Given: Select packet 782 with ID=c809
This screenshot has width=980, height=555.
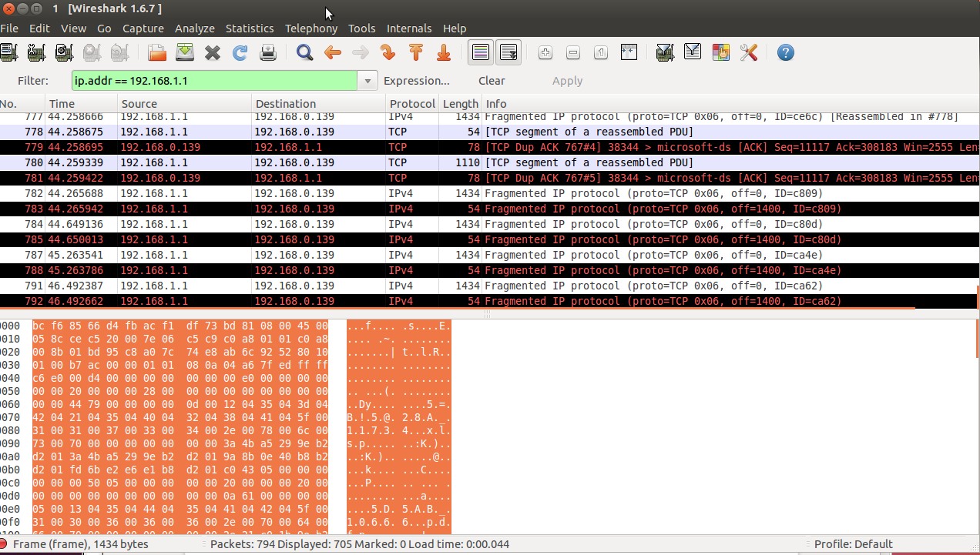Looking at the screenshot, I should click(x=490, y=193).
